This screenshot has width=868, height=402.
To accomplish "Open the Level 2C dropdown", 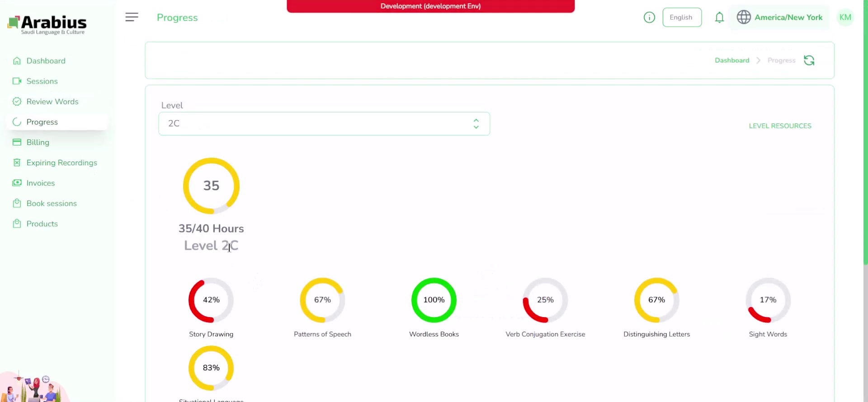I will pyautogui.click(x=324, y=124).
